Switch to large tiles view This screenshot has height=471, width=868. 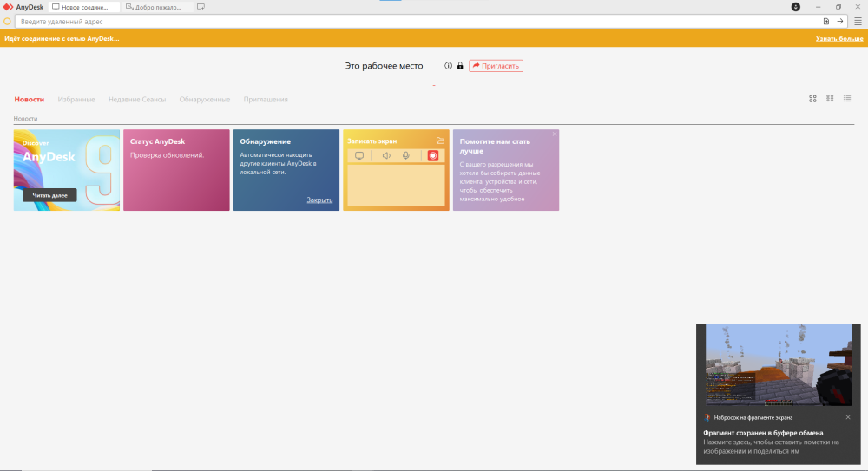(x=812, y=99)
